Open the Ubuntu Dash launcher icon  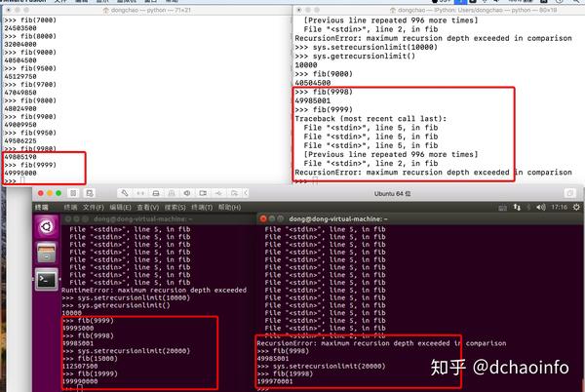pos(47,226)
